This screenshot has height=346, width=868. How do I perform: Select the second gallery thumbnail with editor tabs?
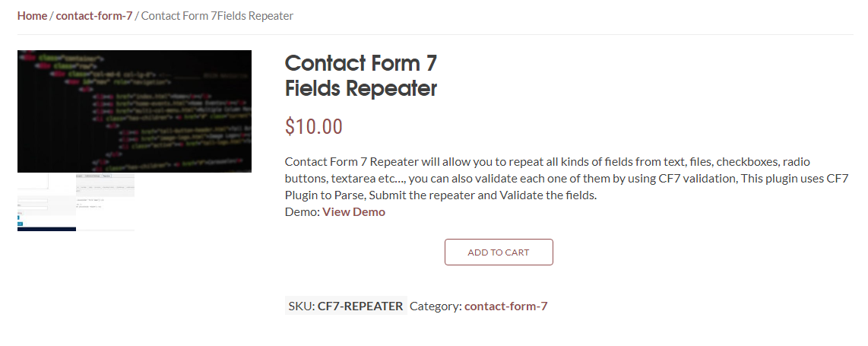[x=106, y=202]
